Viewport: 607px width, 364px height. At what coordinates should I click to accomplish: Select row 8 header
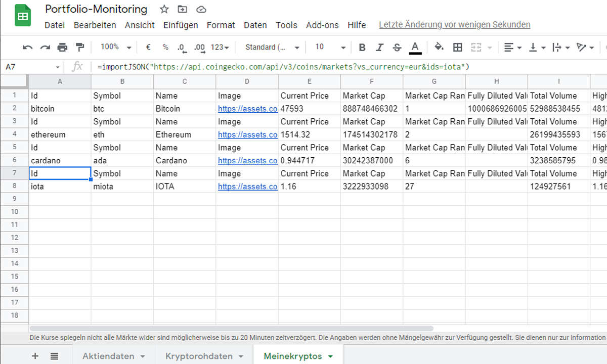coord(14,187)
